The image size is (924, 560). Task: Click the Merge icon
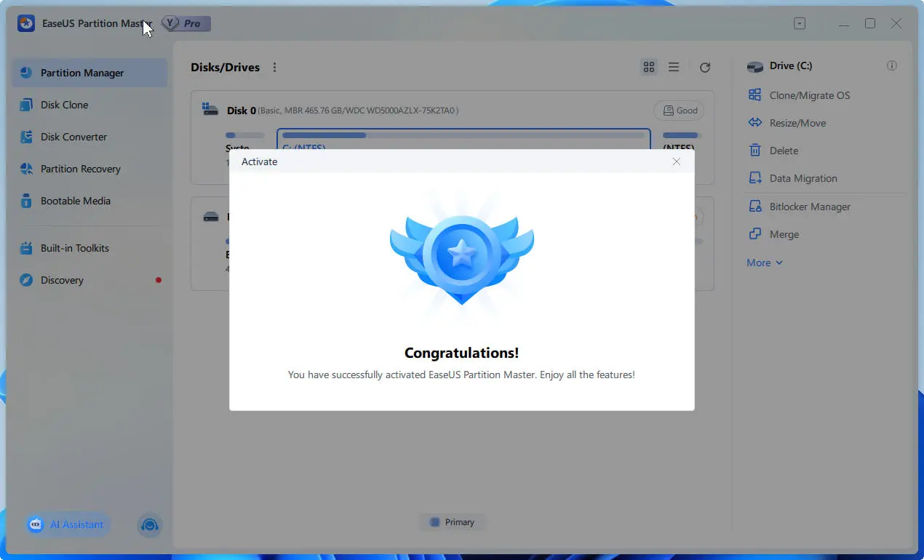755,234
